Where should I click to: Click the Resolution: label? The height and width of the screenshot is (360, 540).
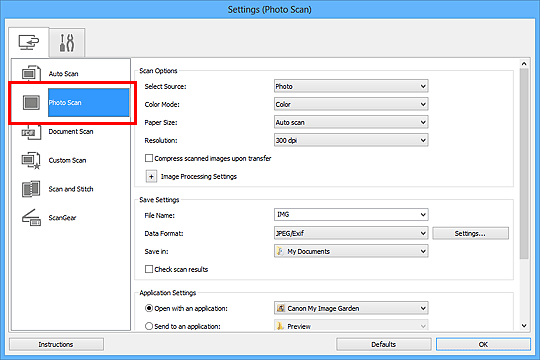point(161,141)
